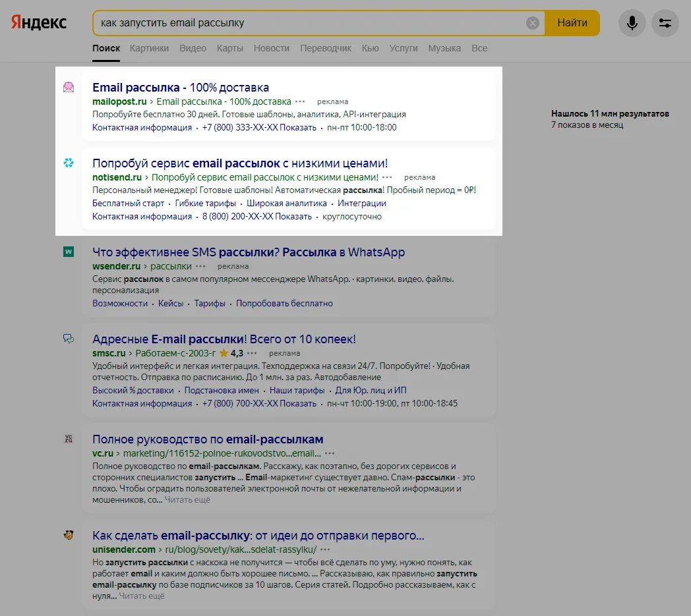Open notisend Гибкие тарифы sitelink
The height and width of the screenshot is (616, 691).
tap(205, 204)
